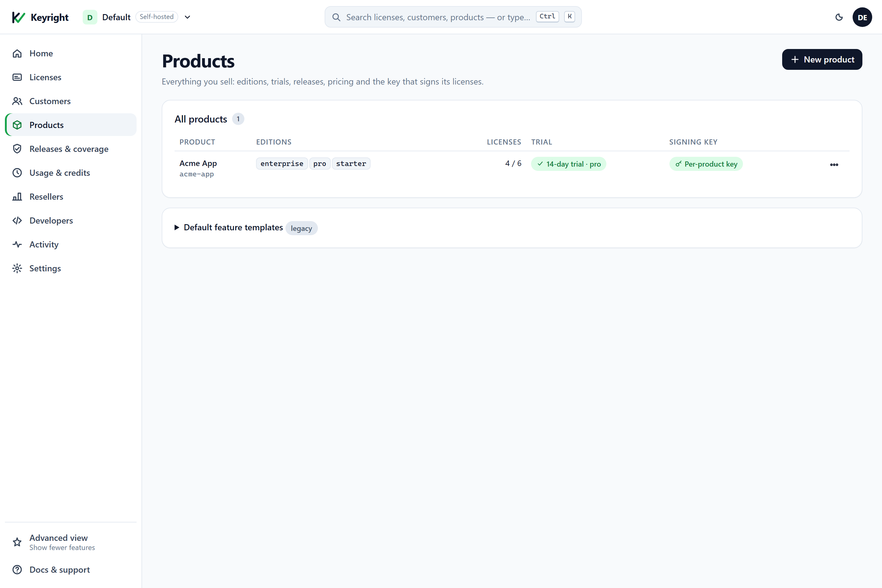Click the acme-app product slug
The height and width of the screenshot is (588, 882).
[x=197, y=174]
